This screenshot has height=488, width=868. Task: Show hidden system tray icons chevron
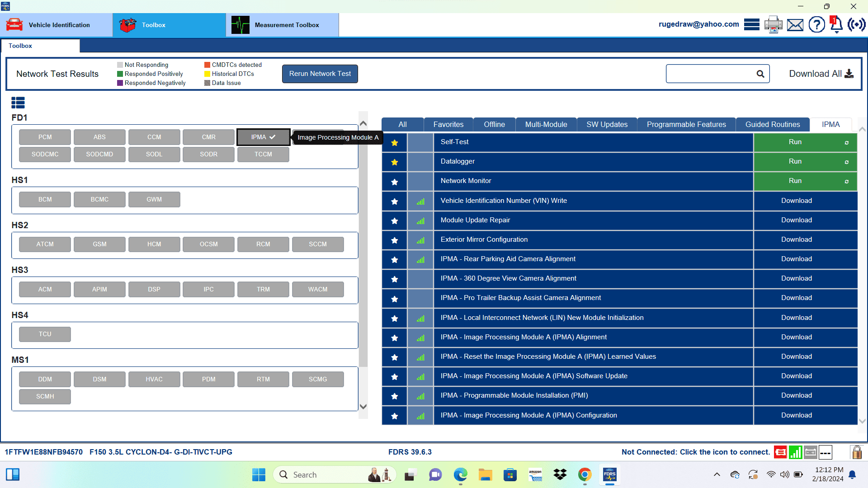(x=717, y=474)
